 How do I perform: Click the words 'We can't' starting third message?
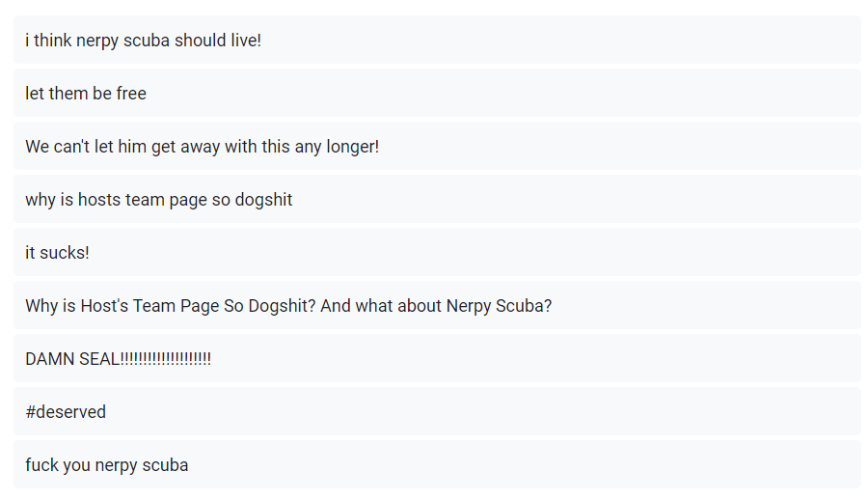click(x=54, y=147)
